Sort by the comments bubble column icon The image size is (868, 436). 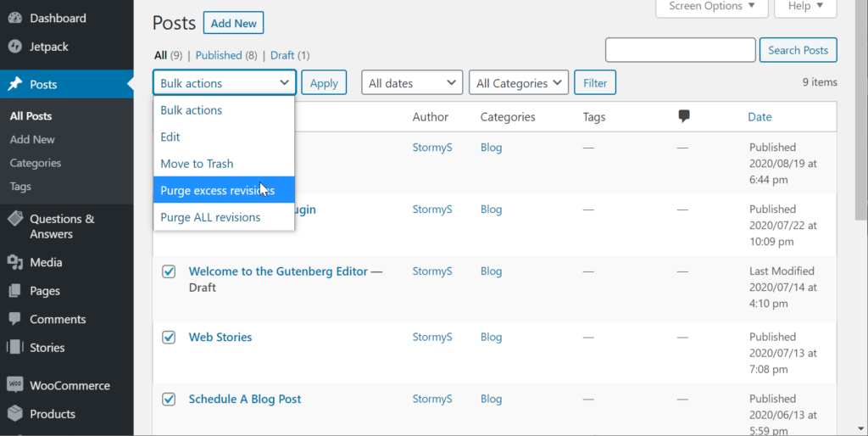click(x=685, y=117)
